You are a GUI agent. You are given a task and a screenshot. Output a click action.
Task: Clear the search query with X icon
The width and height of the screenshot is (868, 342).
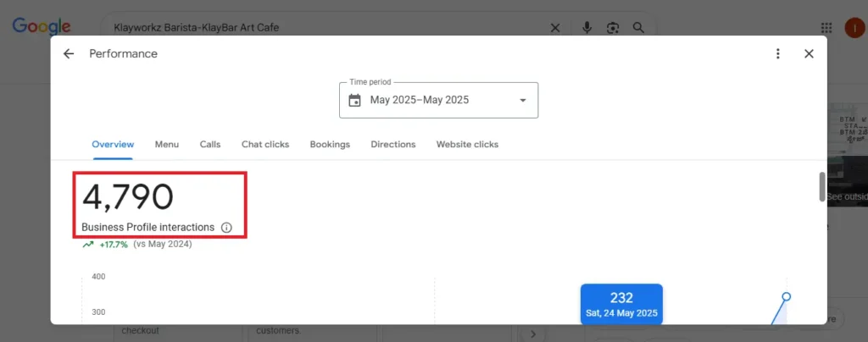click(554, 28)
